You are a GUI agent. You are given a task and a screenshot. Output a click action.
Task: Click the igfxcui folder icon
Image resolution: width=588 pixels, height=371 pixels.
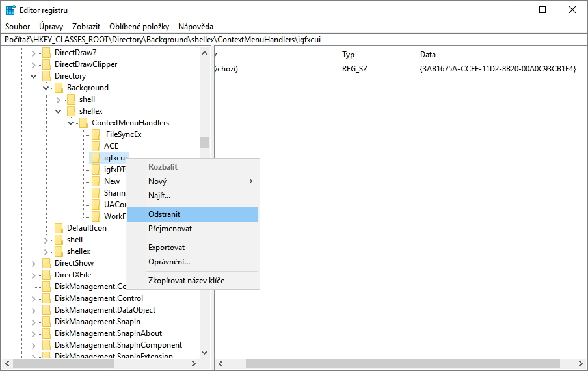click(96, 158)
